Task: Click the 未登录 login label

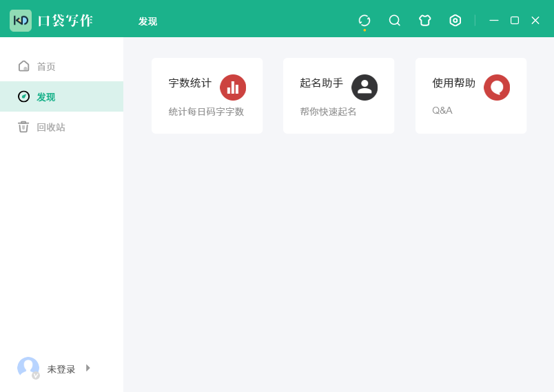Action: [x=61, y=369]
